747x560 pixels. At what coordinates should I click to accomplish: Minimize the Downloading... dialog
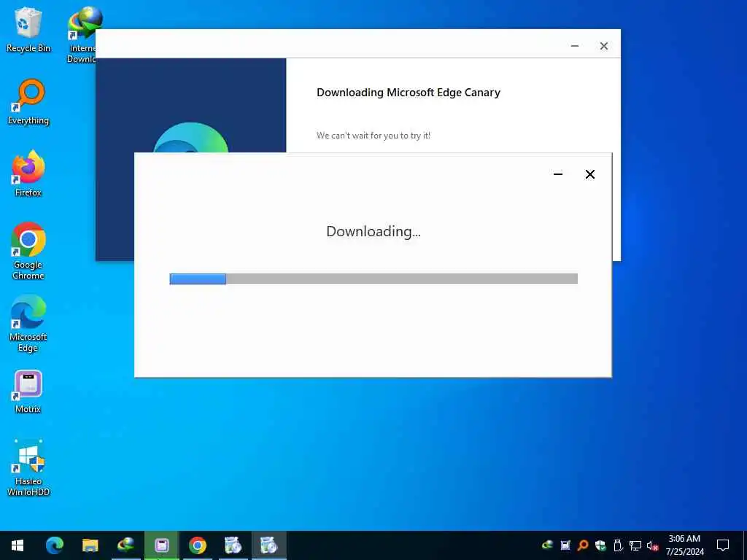click(x=558, y=174)
